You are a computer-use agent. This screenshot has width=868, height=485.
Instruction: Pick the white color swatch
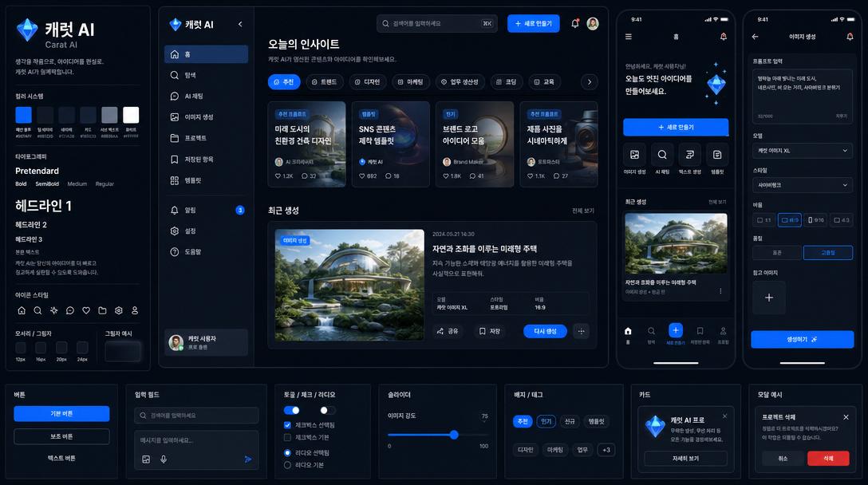131,115
